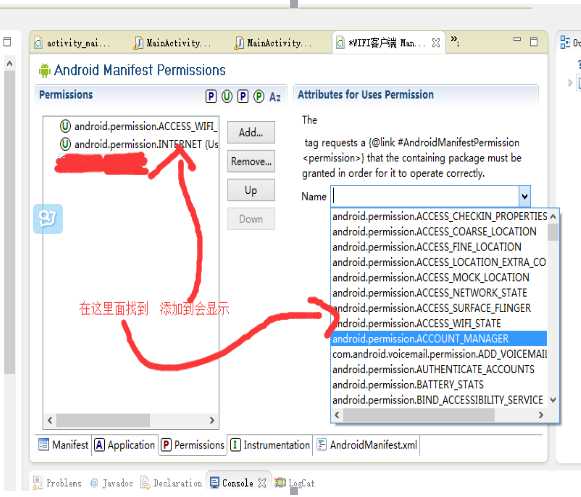The width and height of the screenshot is (581, 497).
Task: Open the Instrumentation bottom tab
Action: [x=270, y=445]
